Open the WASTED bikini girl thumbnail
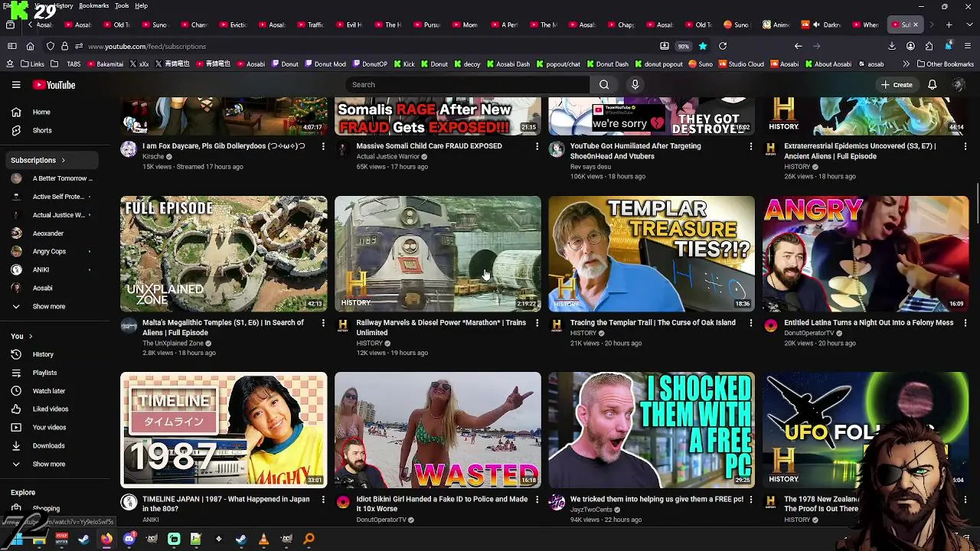This screenshot has height=551, width=980. [x=437, y=430]
